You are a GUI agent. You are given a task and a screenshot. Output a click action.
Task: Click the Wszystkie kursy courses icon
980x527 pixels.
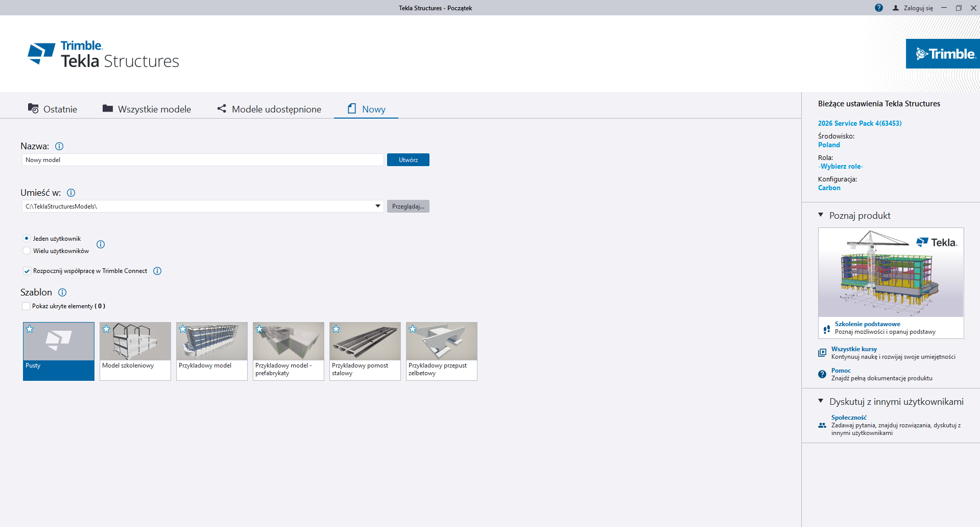pos(822,353)
